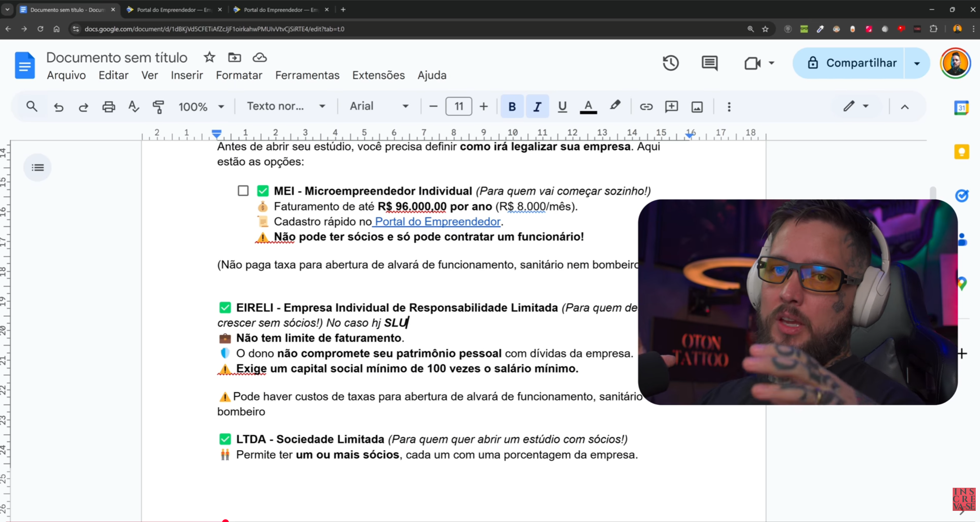
Task: Open zoom level 100% dropdown
Action: [x=201, y=107]
